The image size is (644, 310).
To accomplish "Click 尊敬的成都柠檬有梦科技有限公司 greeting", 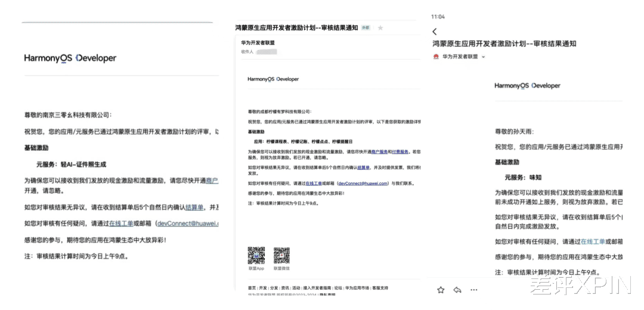I will coord(279,111).
